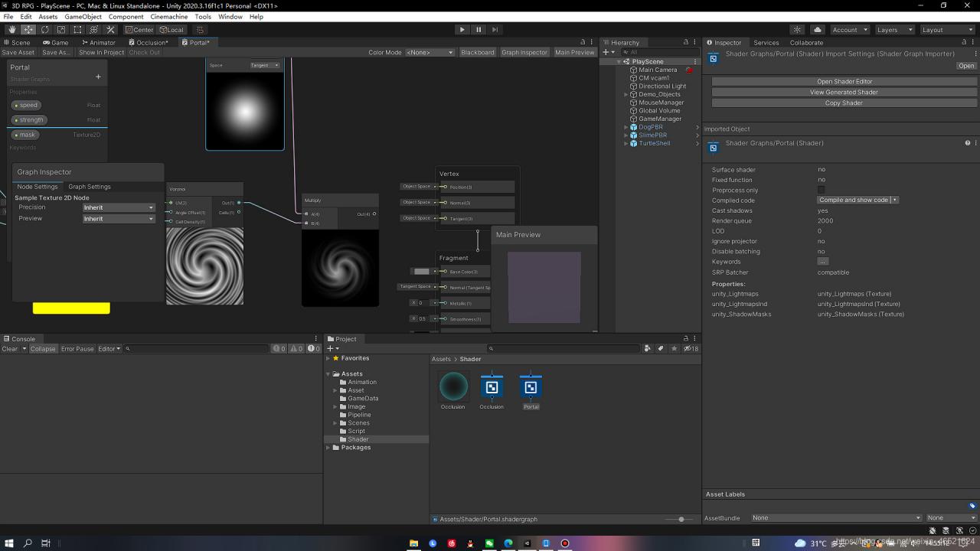Image resolution: width=980 pixels, height=551 pixels.
Task: Open the GameObject menu
Action: 83,16
